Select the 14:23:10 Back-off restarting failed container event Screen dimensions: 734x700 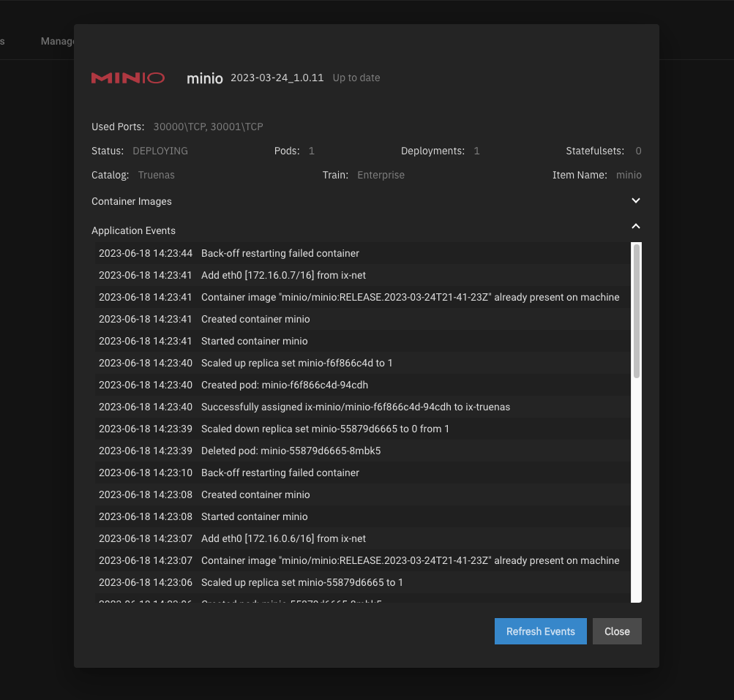coord(363,473)
